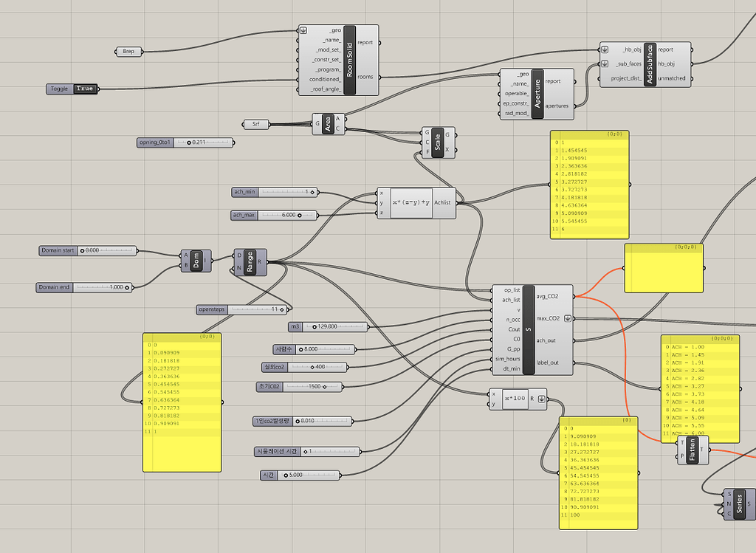The width and height of the screenshot is (756, 553).
Task: Click the Flatten component icon
Action: 693,450
